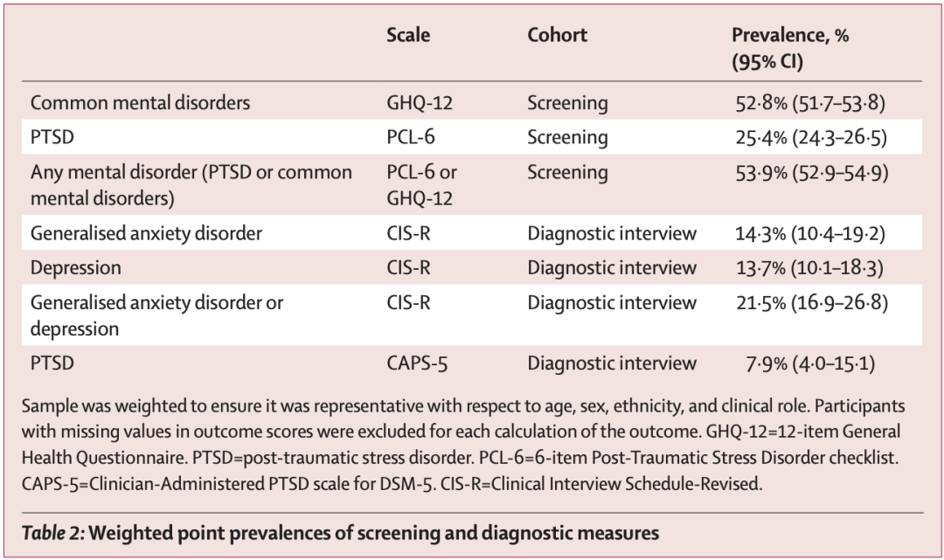Select the 13·7% (10·1–18·3) prevalence value
This screenshot has width=944, height=560.
click(x=810, y=267)
